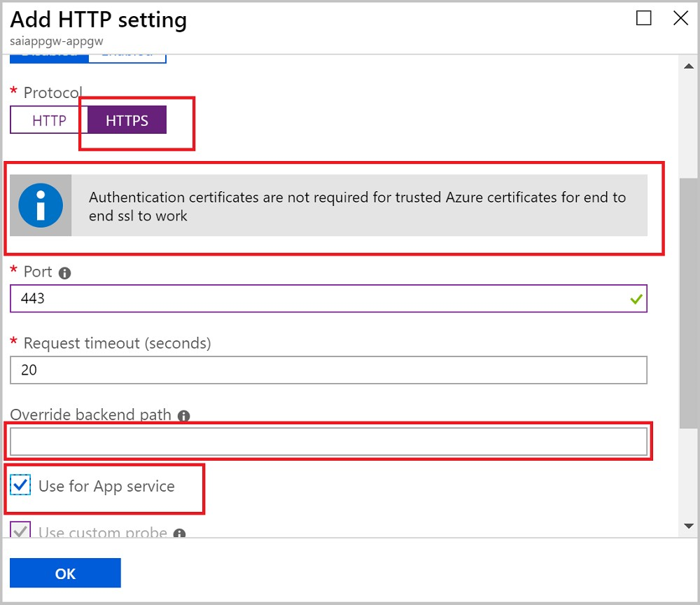Uncheck the Use for App service checkbox
Screen dimensions: 700x605
pyautogui.click(x=21, y=486)
